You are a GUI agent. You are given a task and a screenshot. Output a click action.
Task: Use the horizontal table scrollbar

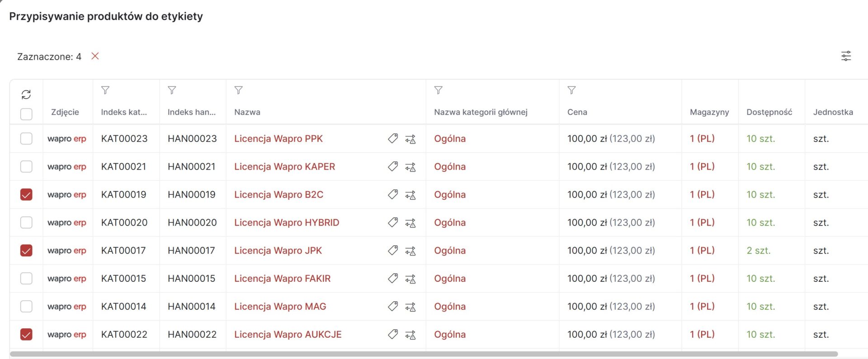[424, 354]
